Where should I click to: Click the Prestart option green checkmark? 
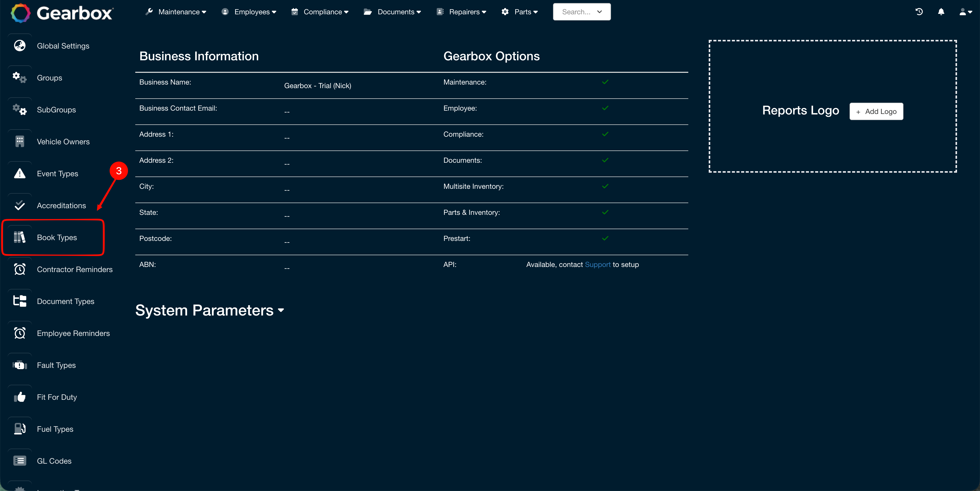pos(605,238)
